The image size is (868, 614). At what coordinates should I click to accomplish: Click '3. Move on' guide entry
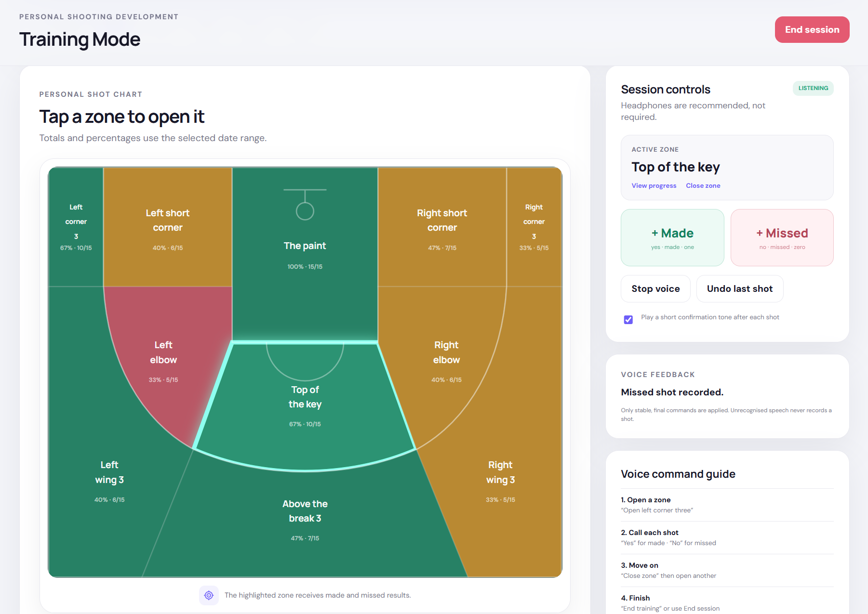727,570
